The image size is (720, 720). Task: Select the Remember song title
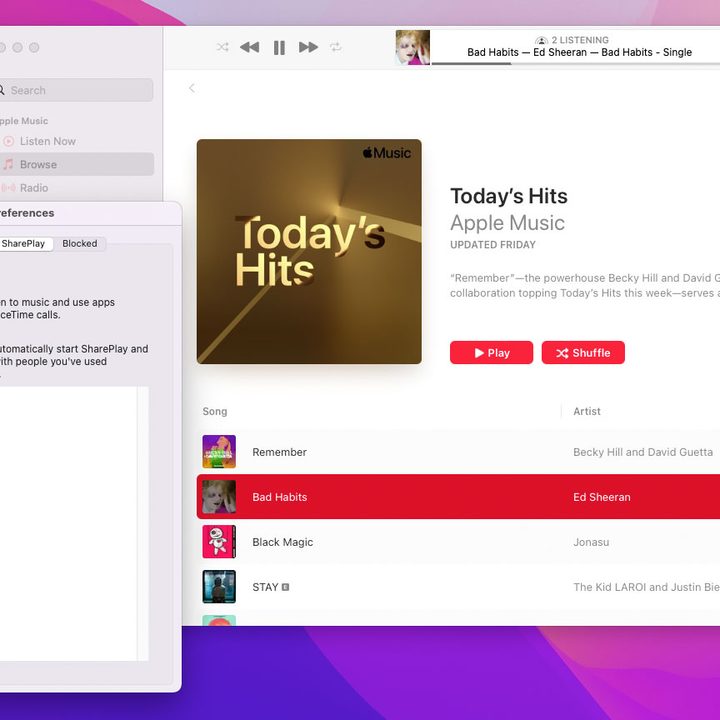[280, 452]
